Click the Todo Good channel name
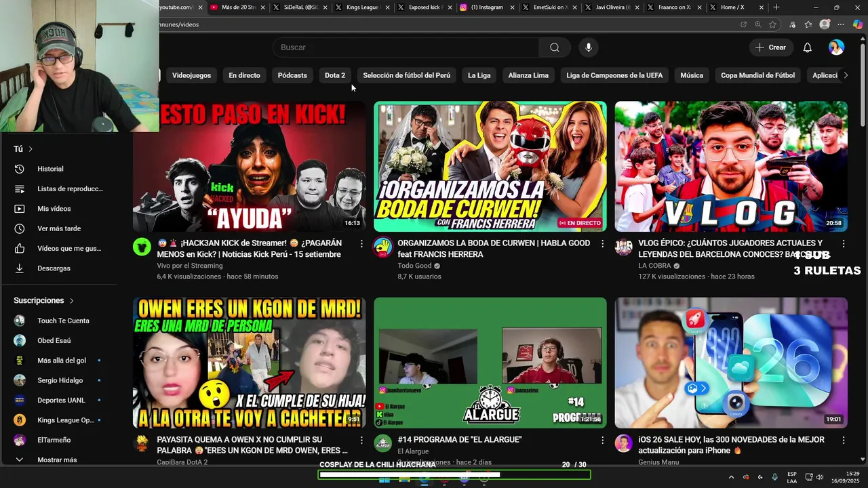Viewport: 868px width, 488px height. point(414,266)
